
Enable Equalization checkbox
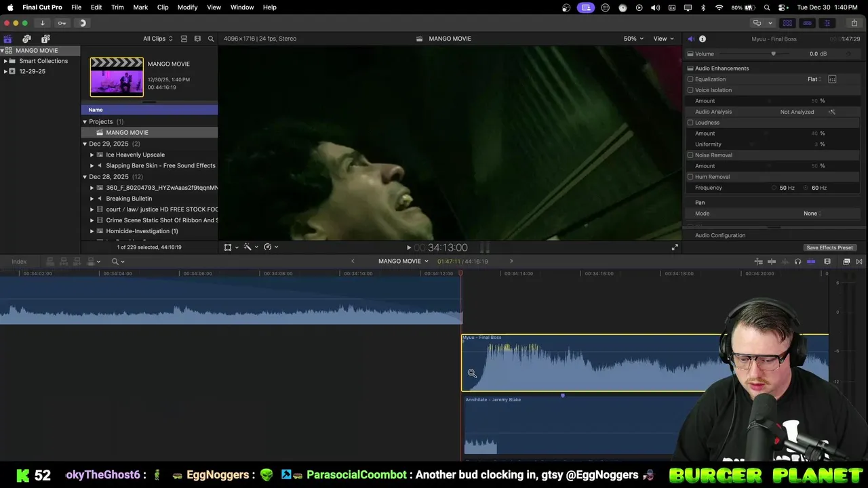click(690, 79)
